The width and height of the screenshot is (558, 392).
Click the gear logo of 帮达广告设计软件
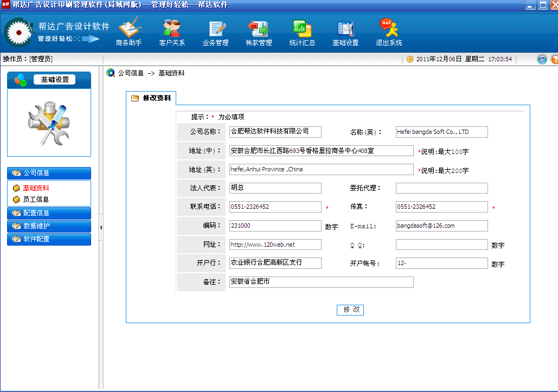point(18,33)
